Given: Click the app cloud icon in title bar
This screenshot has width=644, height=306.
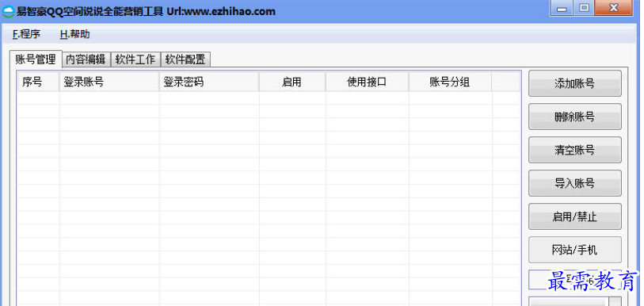Looking at the screenshot, I should tap(8, 12).
